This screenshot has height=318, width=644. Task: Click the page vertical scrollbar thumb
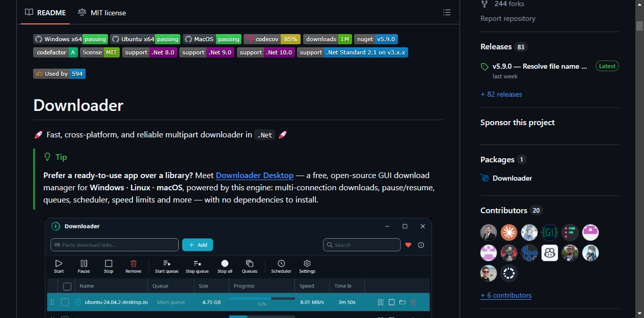(639, 26)
